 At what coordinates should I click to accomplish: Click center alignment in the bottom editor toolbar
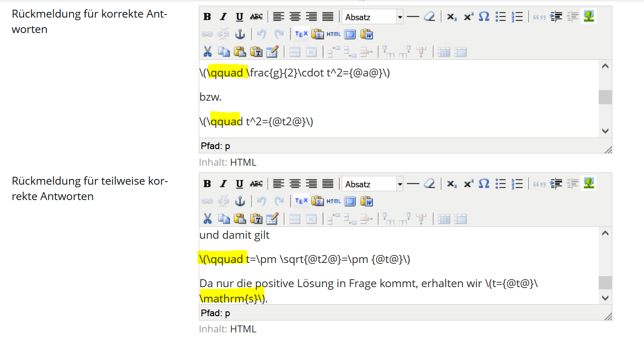click(x=295, y=184)
